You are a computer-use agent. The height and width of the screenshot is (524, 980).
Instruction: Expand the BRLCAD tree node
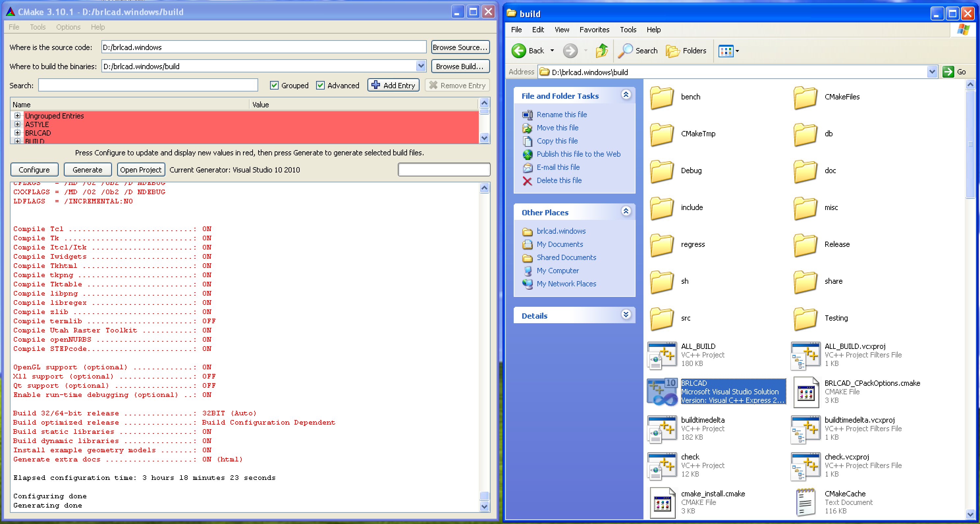coord(17,133)
